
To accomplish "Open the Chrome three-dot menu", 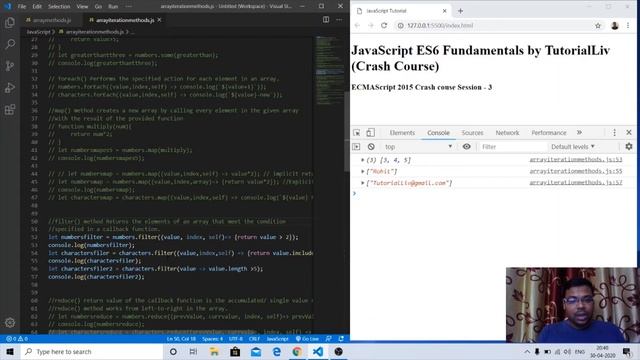I will (x=628, y=25).
